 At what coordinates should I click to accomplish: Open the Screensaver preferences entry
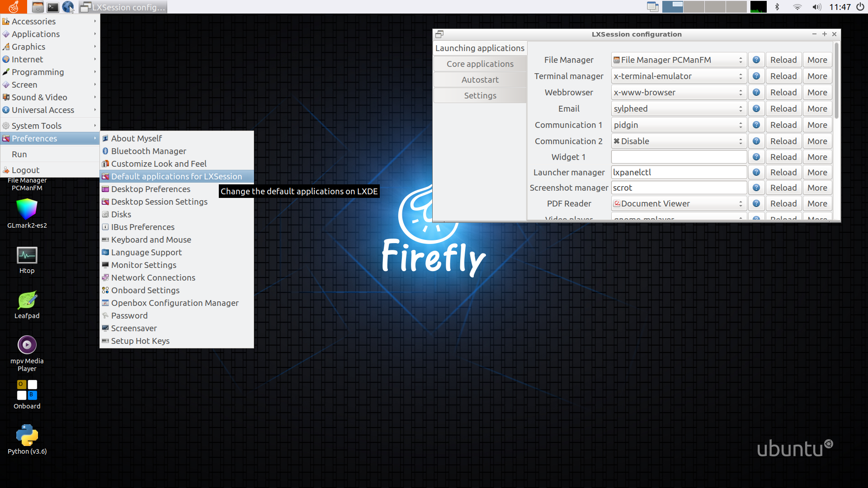click(x=176, y=328)
